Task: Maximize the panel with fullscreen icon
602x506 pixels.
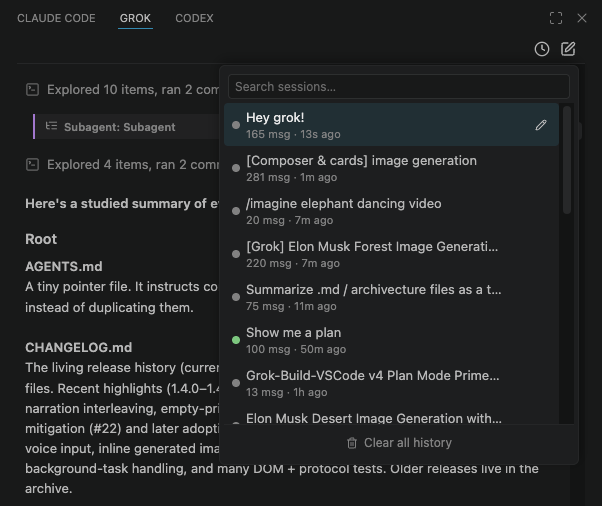Action: (556, 18)
